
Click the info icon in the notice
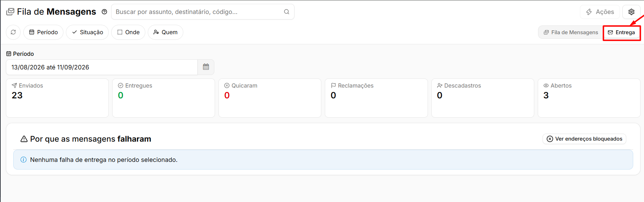tap(23, 160)
